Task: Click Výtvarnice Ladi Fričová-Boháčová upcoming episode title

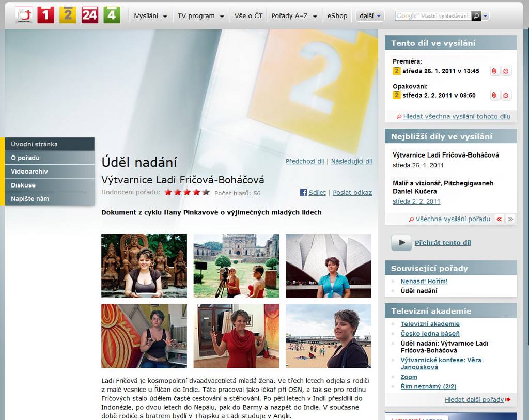Action: [x=446, y=155]
